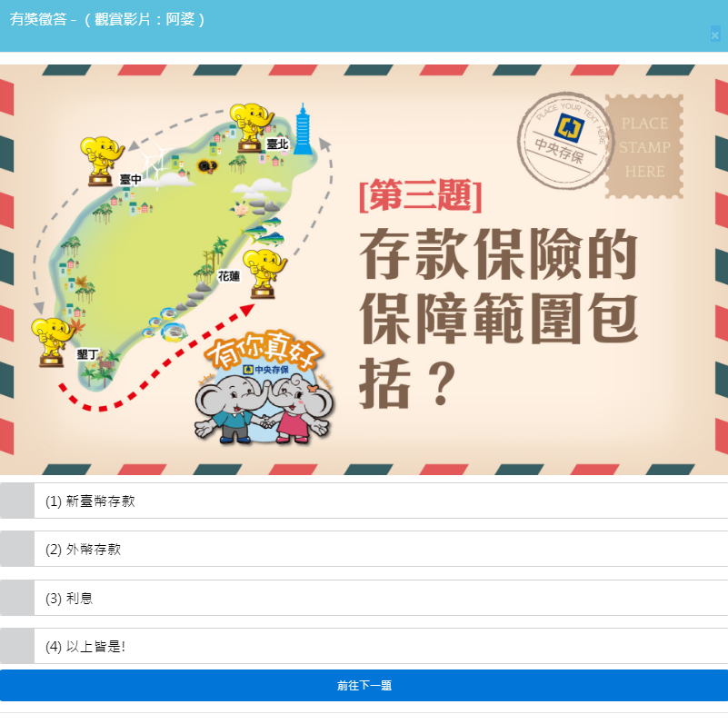Click the golden elephant trophy at 臺中
The width and height of the screenshot is (728, 724).
point(102,161)
